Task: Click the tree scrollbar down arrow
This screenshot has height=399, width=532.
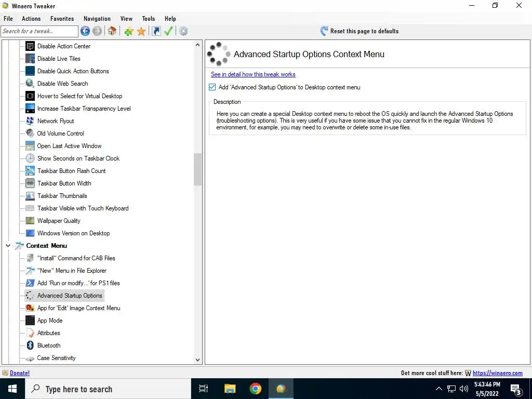Action: pos(198,360)
